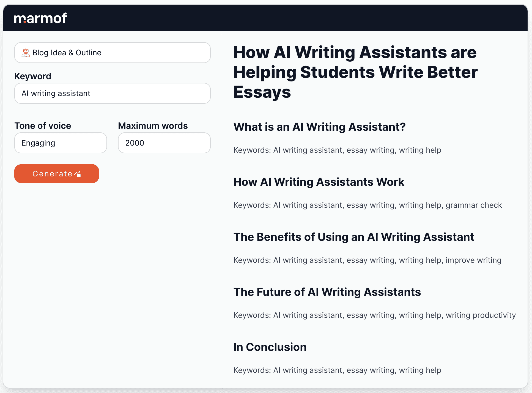Click keywords line ending with improve writing
The width and height of the screenshot is (532, 393).
point(367,260)
